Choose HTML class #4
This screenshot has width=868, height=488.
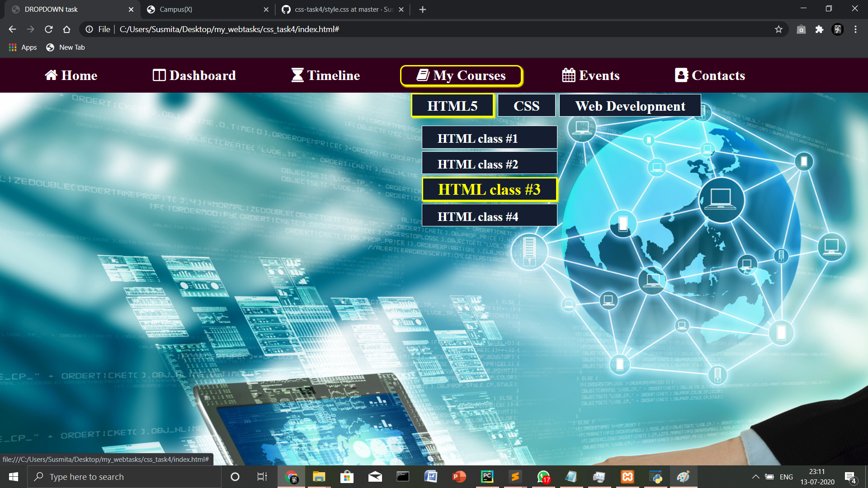click(x=490, y=216)
